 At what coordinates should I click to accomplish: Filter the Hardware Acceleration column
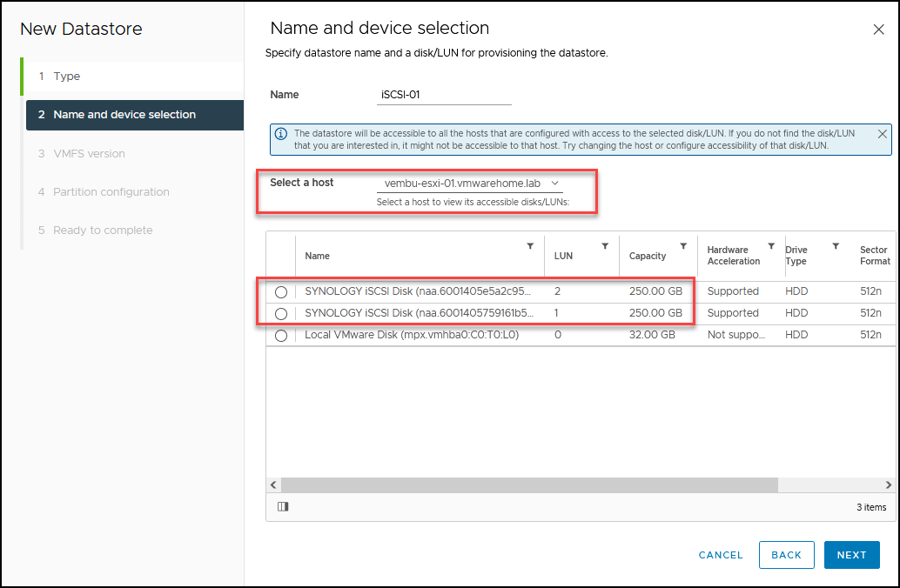point(771,246)
